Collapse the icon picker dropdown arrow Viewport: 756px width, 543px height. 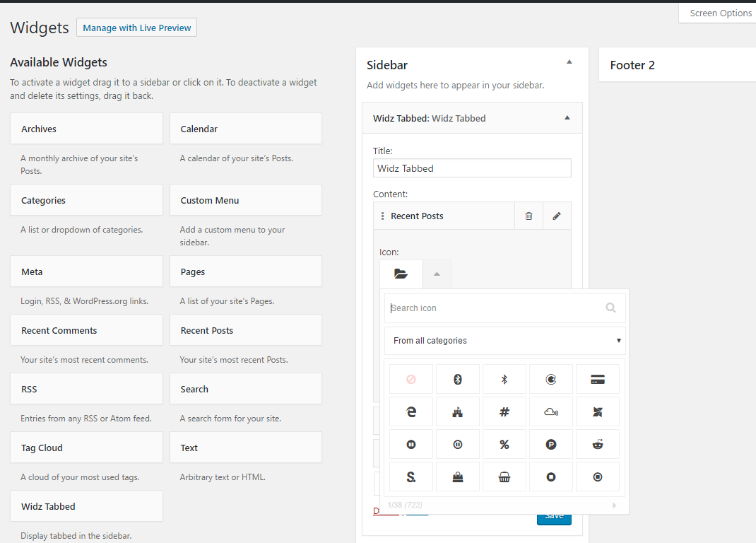(x=437, y=274)
